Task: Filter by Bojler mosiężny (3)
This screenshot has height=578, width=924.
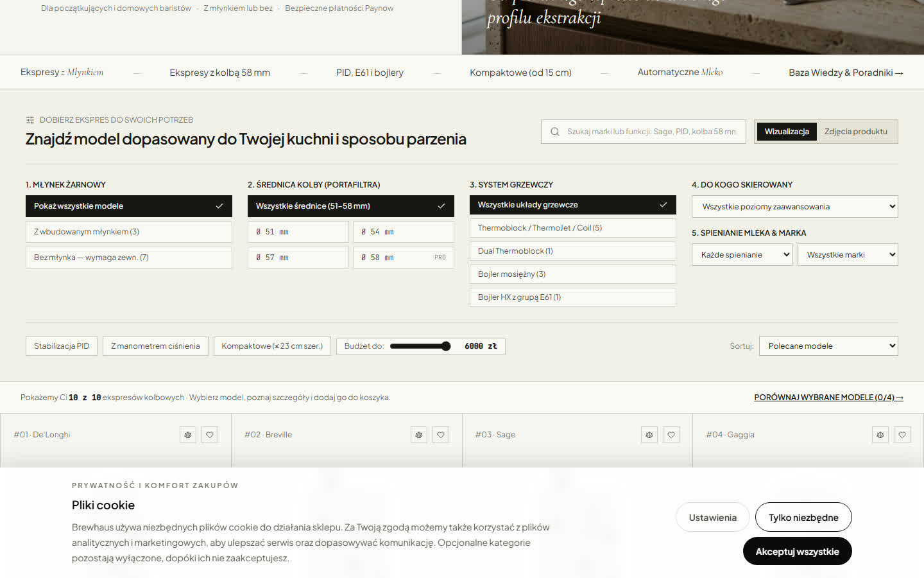Action: coord(573,274)
